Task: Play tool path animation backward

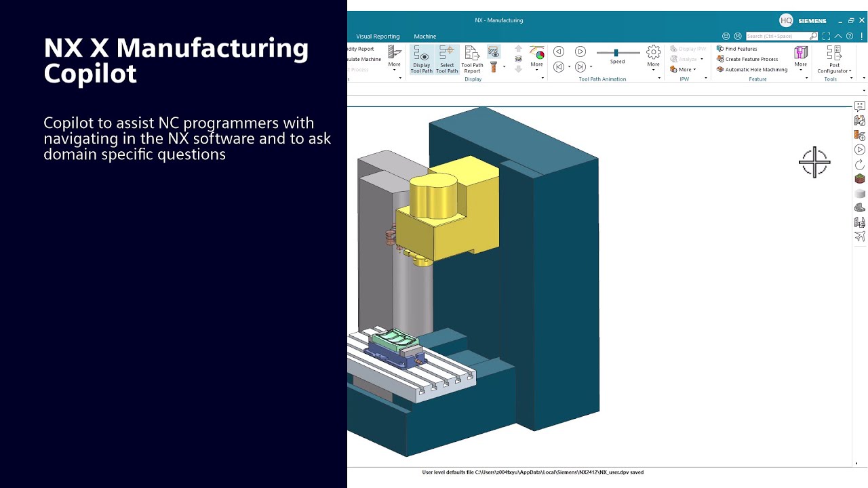Action: pyautogui.click(x=559, y=52)
